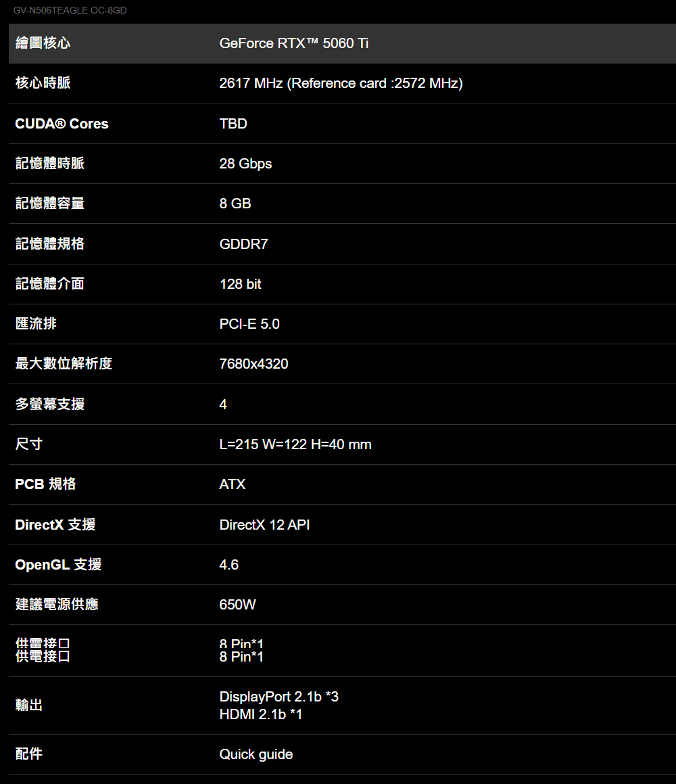Select the DirectX 12 API value
Viewport: 676px width, 784px height.
click(265, 525)
